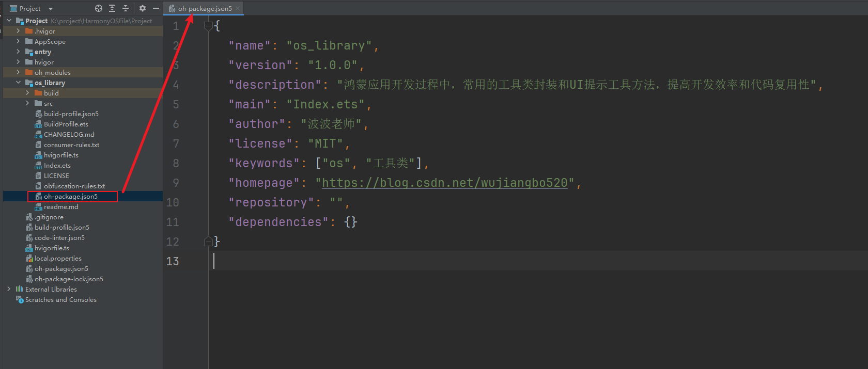Click the os_library module icon
Image resolution: width=868 pixels, height=369 pixels.
[x=29, y=83]
